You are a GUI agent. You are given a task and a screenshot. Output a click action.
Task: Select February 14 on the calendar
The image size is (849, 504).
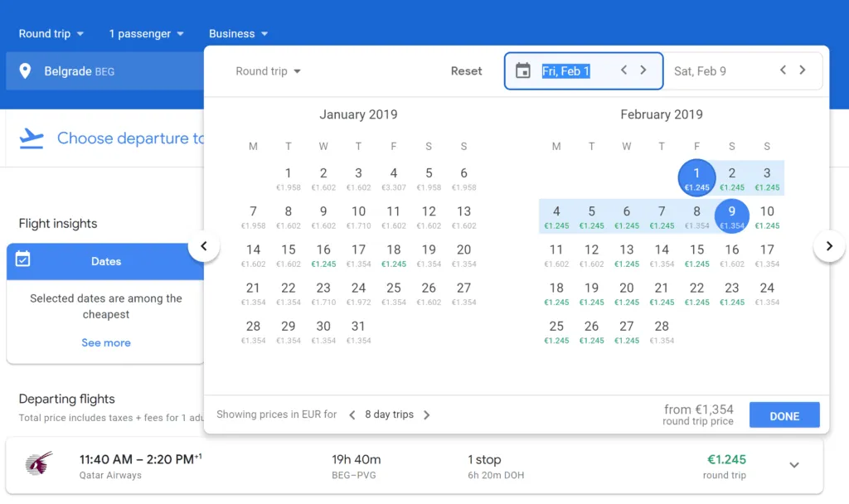pyautogui.click(x=662, y=254)
